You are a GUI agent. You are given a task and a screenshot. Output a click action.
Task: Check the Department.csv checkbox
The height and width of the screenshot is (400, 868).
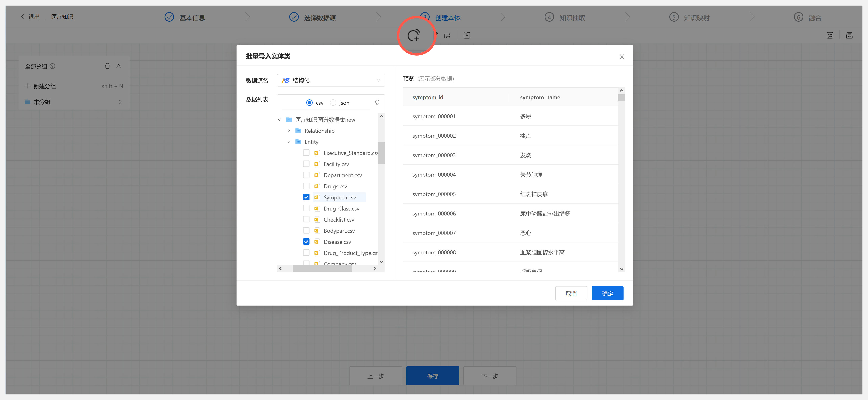click(x=306, y=175)
